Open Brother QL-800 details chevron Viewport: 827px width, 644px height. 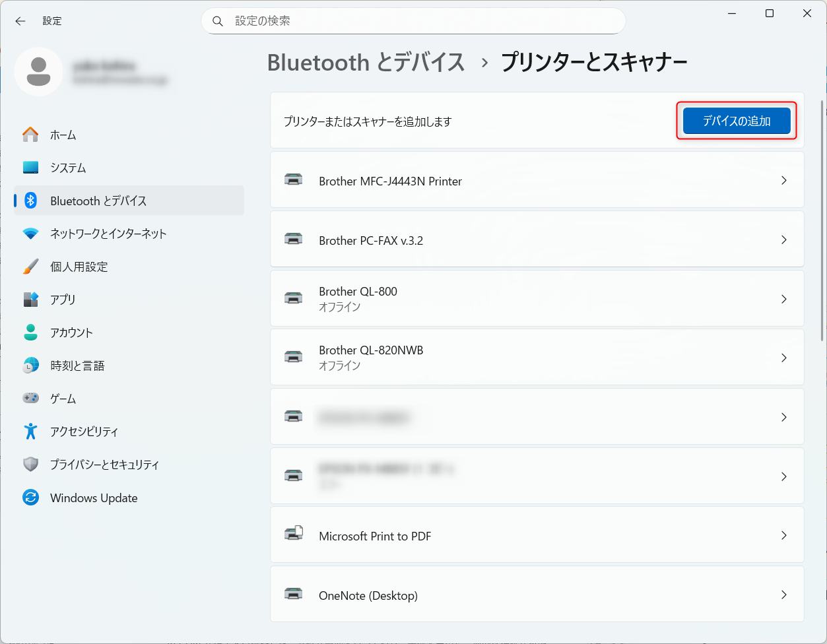click(x=784, y=299)
